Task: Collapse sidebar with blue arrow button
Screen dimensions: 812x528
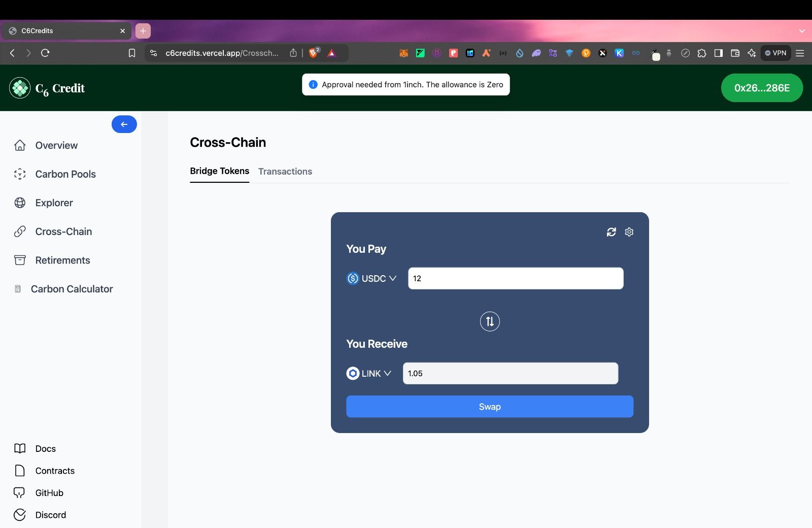Action: pos(124,124)
